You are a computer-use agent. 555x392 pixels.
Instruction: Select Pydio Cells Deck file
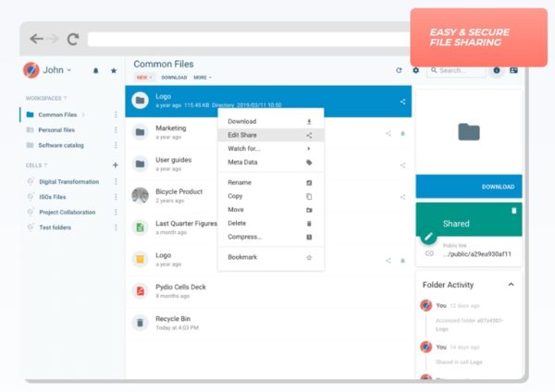[268, 291]
